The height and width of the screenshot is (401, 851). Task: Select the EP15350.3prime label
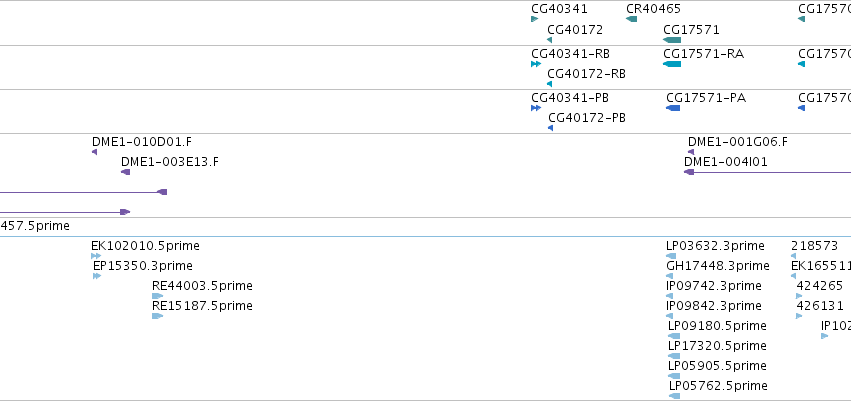pyautogui.click(x=143, y=266)
